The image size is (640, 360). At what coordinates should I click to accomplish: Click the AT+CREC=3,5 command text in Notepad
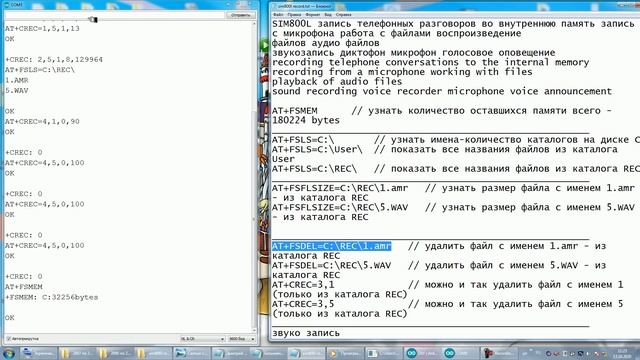pyautogui.click(x=303, y=304)
